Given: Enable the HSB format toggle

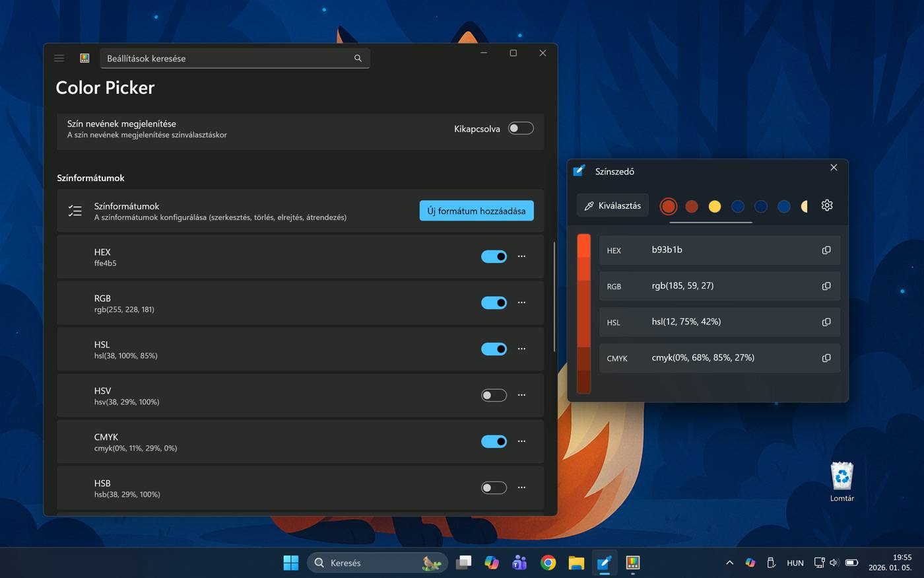Looking at the screenshot, I should tap(494, 488).
